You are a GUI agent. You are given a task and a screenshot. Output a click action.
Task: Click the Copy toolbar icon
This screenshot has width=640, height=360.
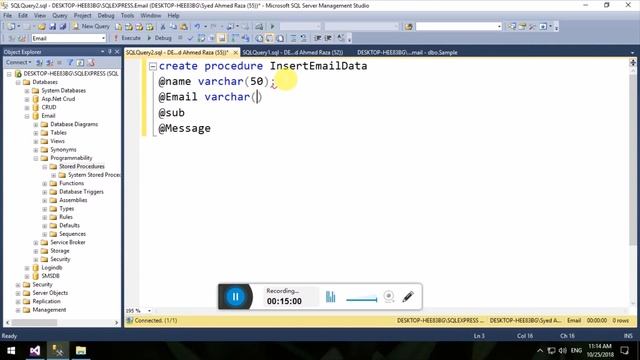tap(173, 27)
